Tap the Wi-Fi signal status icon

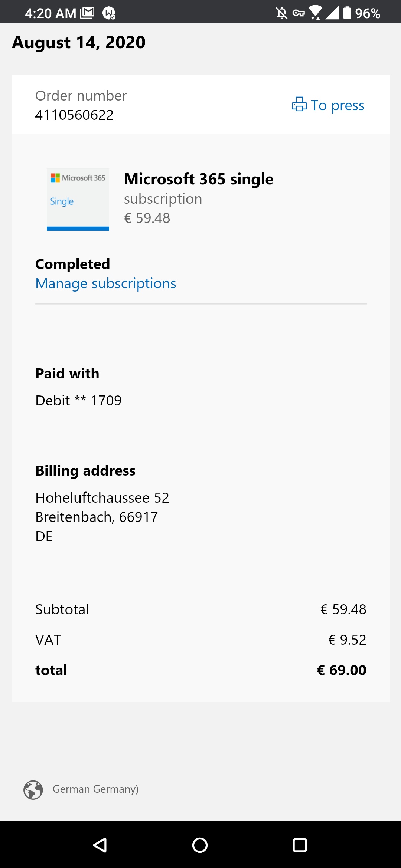point(315,13)
